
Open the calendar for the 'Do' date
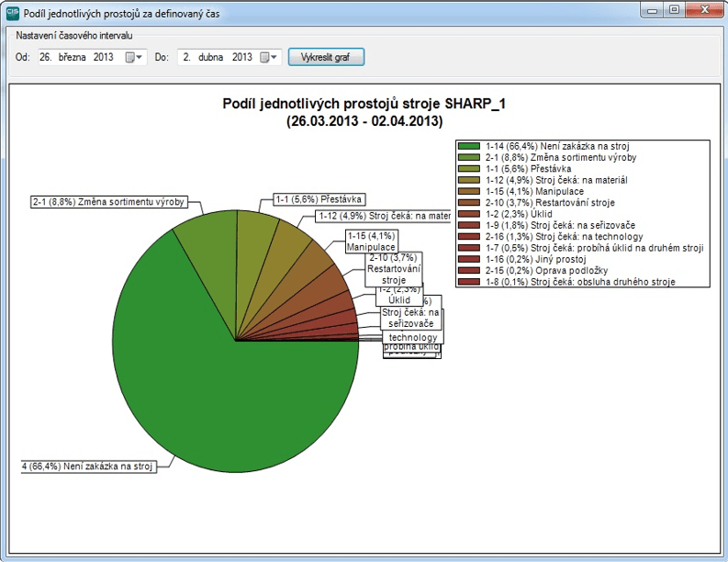269,57
